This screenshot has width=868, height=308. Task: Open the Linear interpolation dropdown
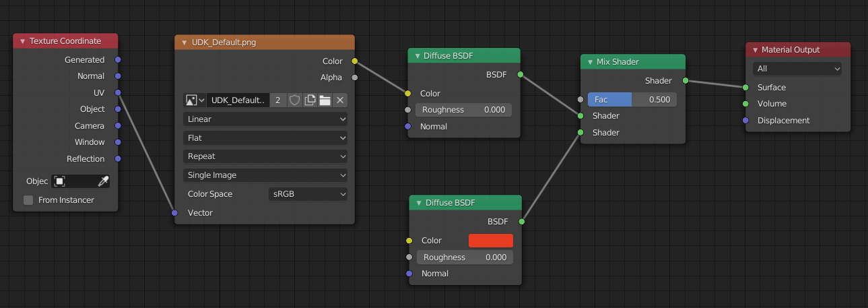click(265, 119)
